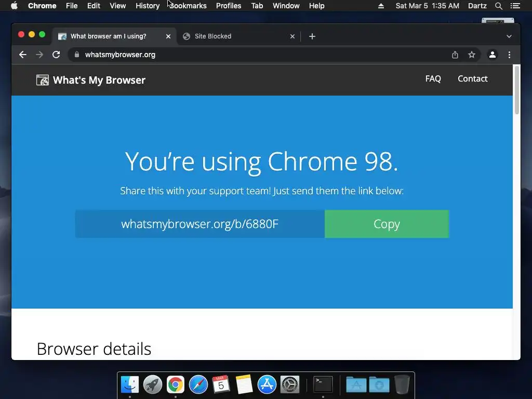Bookmark this page with the star icon
This screenshot has width=532, height=399.
pos(472,55)
